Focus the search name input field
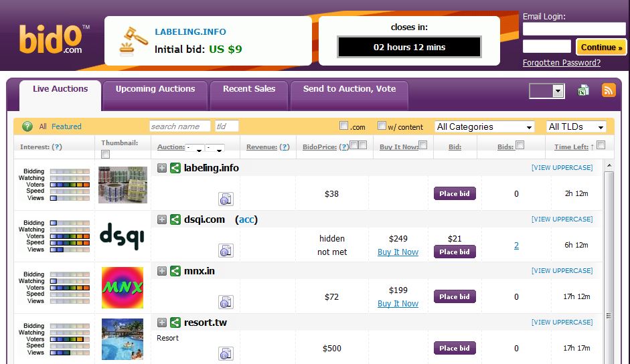 (x=179, y=126)
